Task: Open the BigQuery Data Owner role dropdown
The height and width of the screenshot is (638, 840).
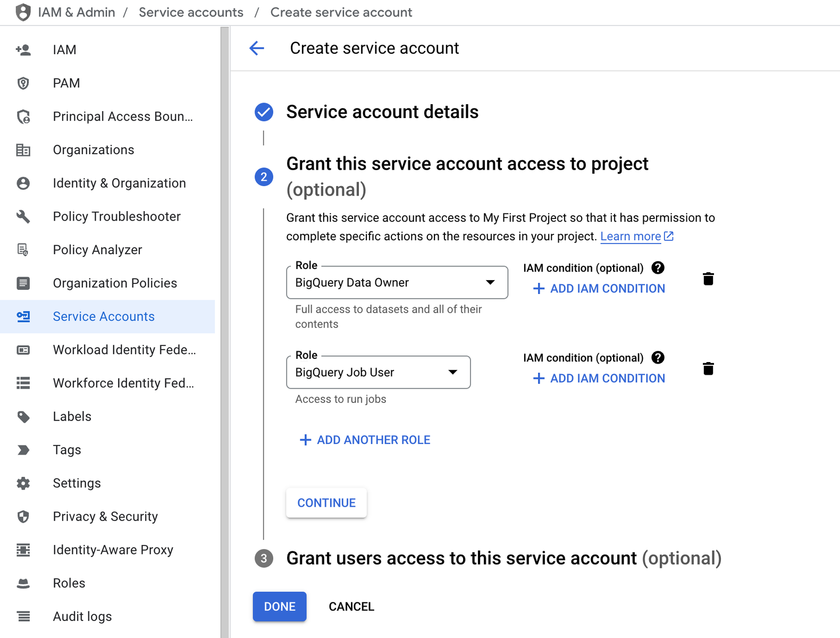Action: 397,282
